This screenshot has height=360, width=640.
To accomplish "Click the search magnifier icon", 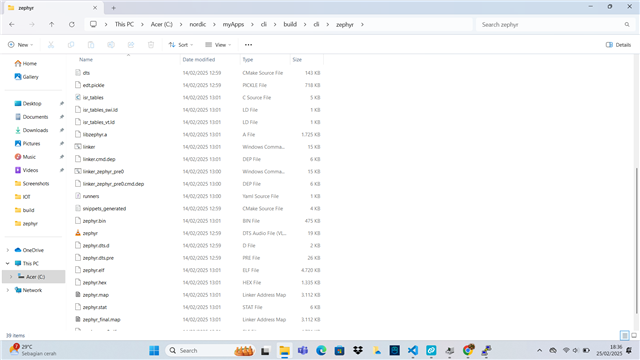I will (x=627, y=24).
